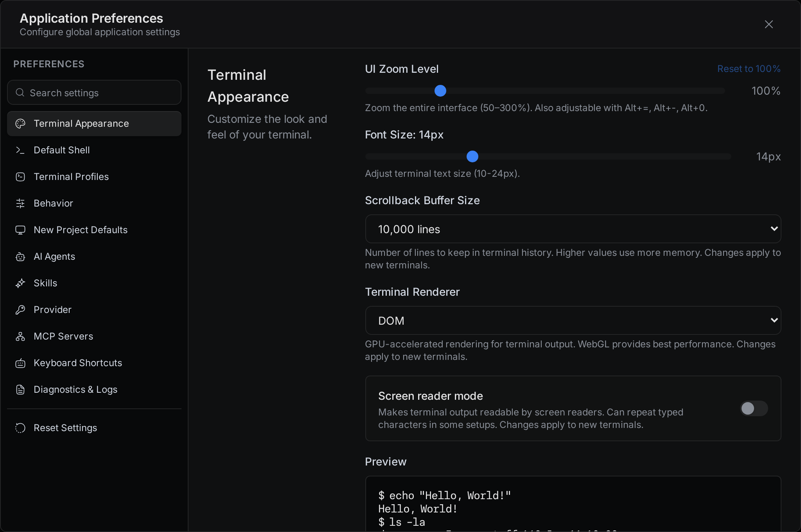
Task: Click the monitor icon beside New Project Defaults
Action: point(20,230)
